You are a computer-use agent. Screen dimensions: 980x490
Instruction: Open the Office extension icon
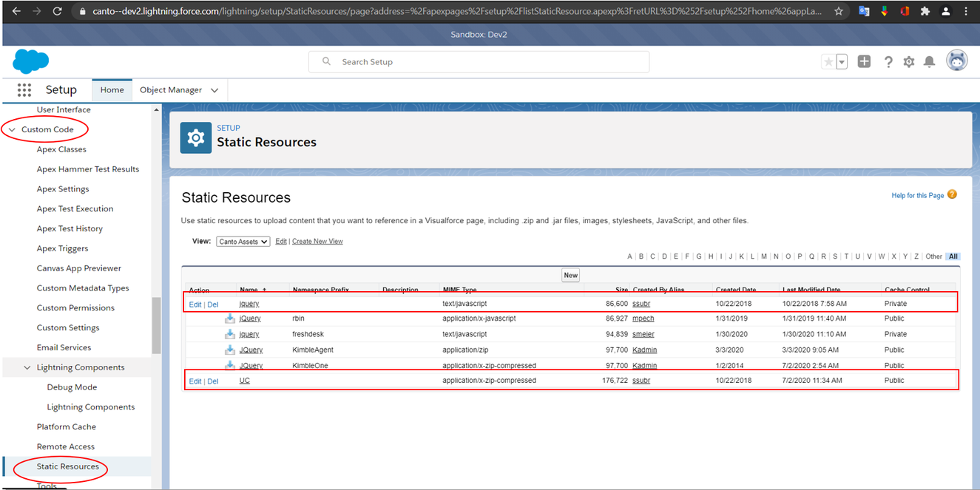click(x=904, y=12)
